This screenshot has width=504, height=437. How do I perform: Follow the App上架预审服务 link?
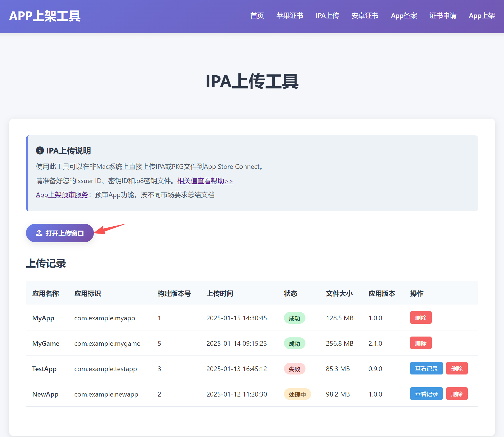click(62, 195)
